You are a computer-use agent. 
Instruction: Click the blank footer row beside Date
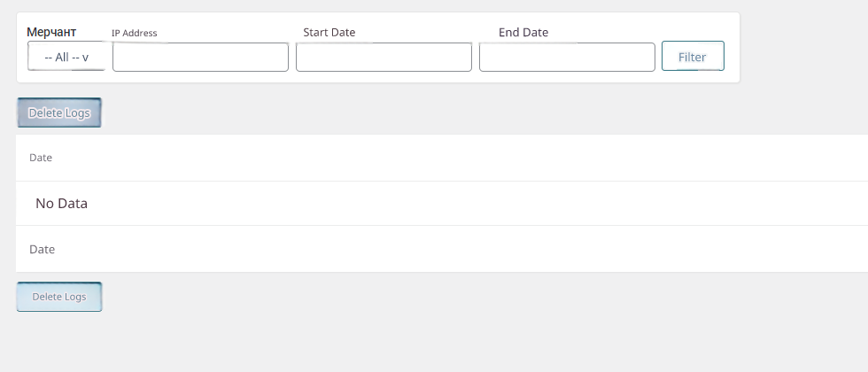pyautogui.click(x=443, y=250)
